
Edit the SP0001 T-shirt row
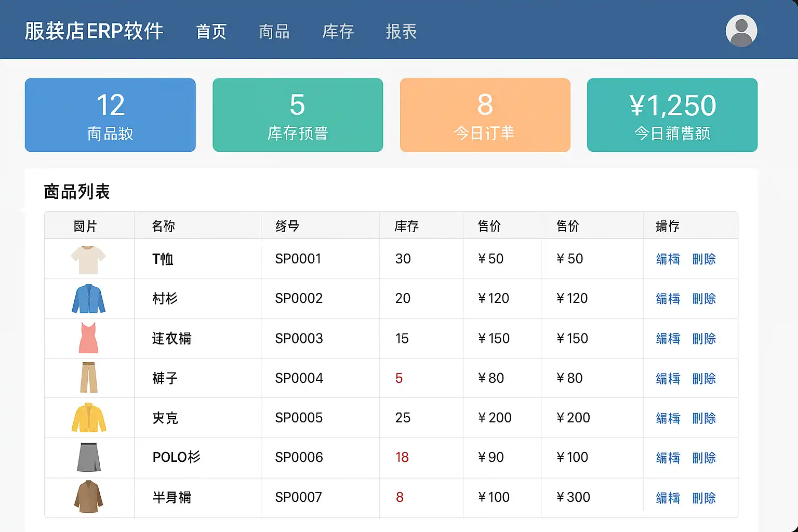click(x=668, y=259)
